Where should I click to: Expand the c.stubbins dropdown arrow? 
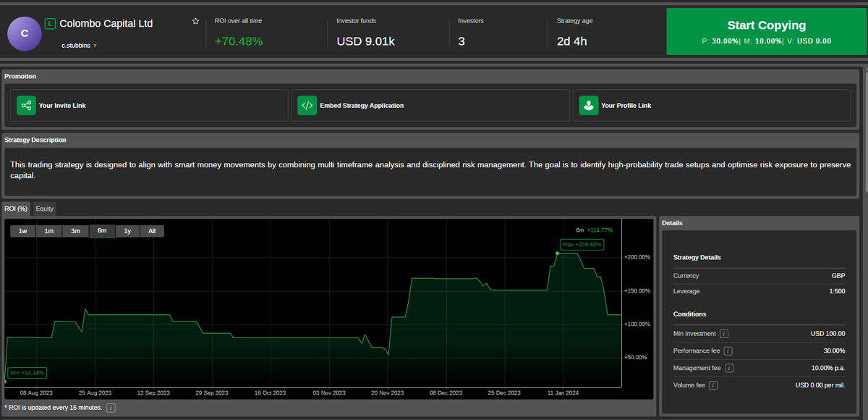pos(95,46)
